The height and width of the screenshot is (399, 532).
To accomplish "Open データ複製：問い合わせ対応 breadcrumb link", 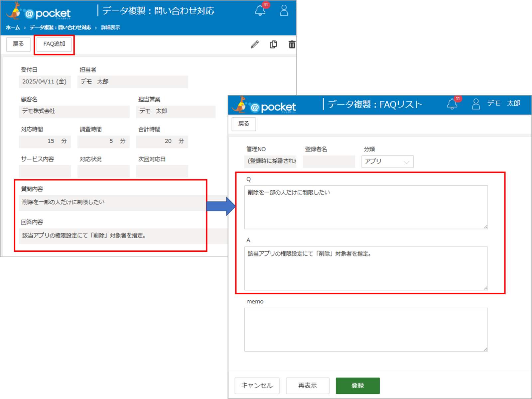I will [x=60, y=28].
